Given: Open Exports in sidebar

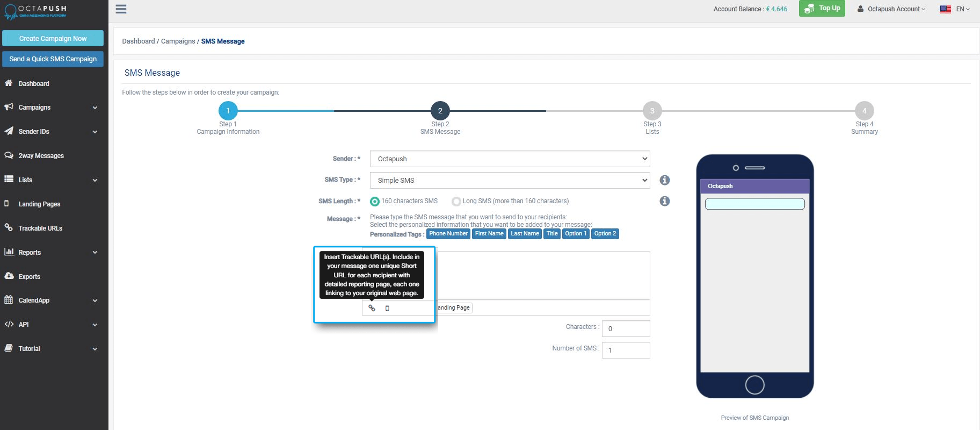Looking at the screenshot, I should (30, 277).
